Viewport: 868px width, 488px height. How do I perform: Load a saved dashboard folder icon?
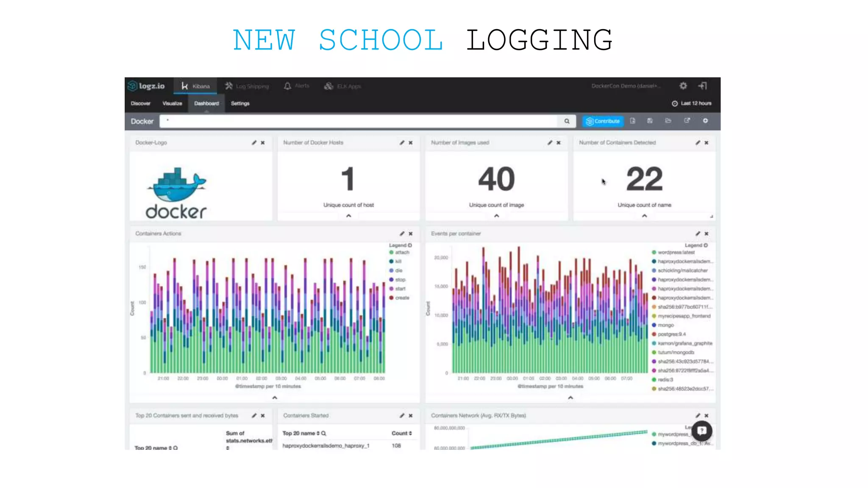[x=668, y=121]
